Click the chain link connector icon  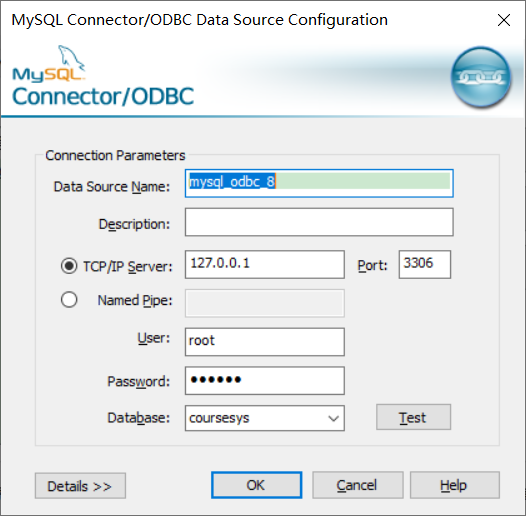click(481, 77)
